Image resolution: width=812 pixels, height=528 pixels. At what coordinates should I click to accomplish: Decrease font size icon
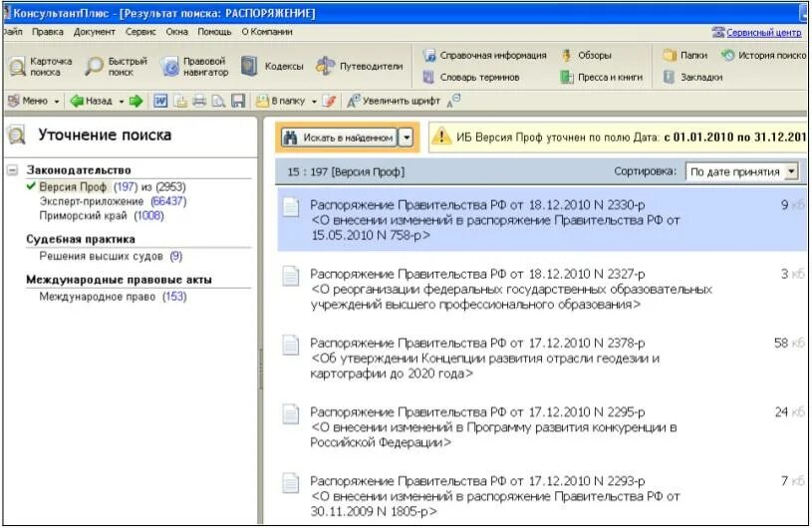(453, 101)
